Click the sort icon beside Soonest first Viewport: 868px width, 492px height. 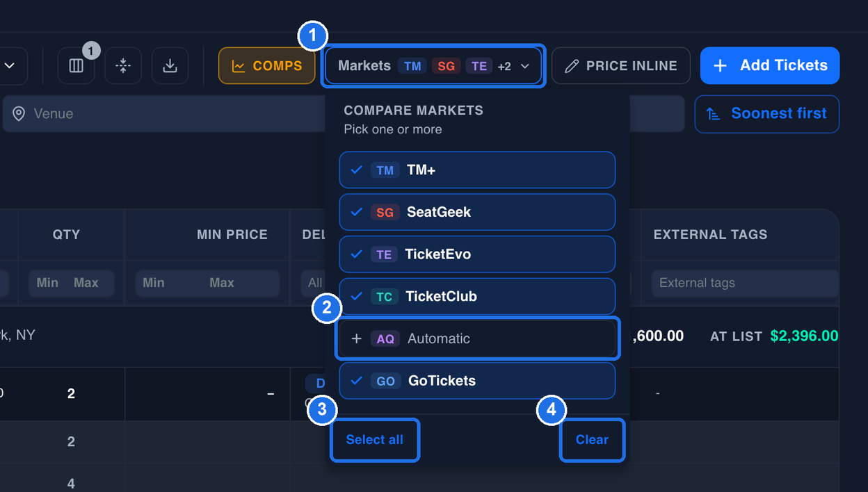(x=713, y=114)
